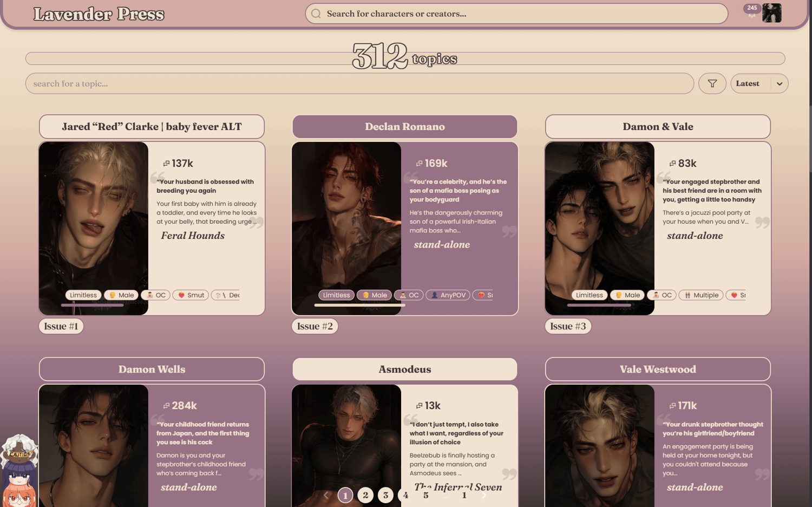Click the Damon & Vale portrait thumbnail

coord(600,228)
